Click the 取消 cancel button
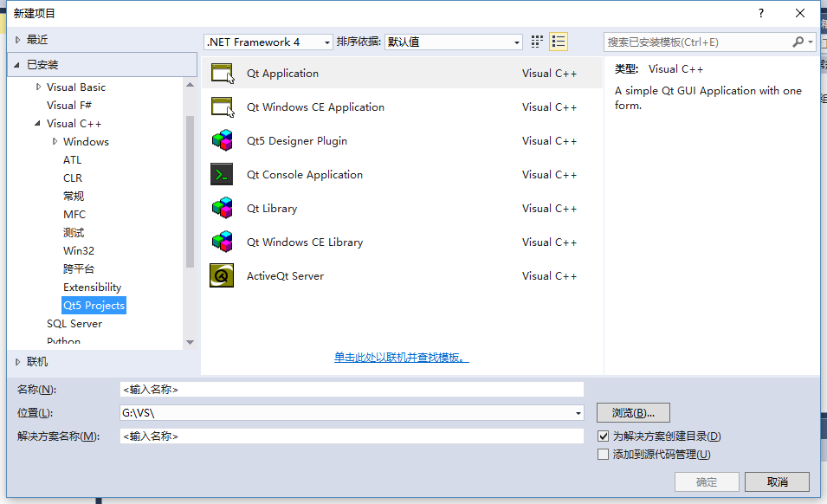Image resolution: width=827 pixels, height=504 pixels. 777,481
